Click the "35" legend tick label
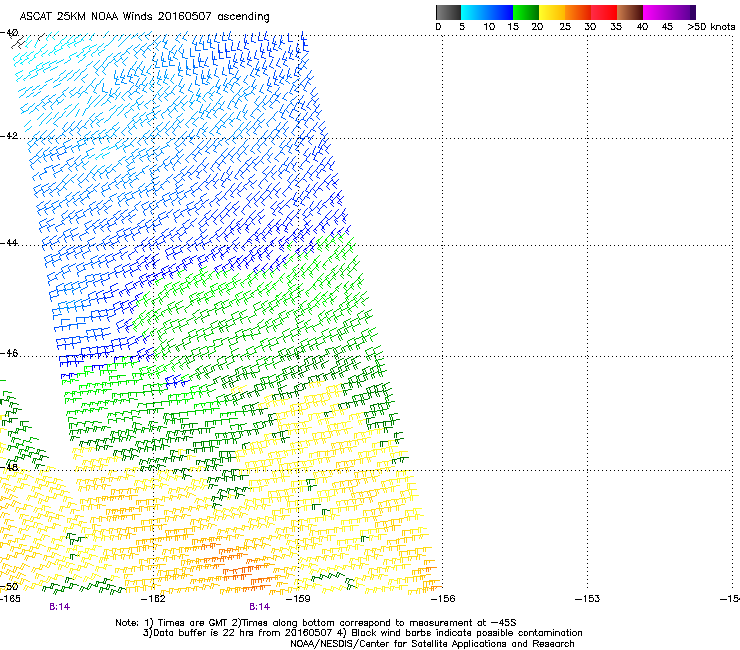 coord(616,27)
